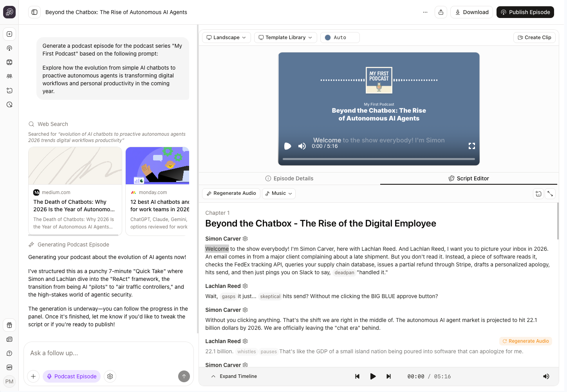Switch to the Episode Details tab

click(x=289, y=178)
